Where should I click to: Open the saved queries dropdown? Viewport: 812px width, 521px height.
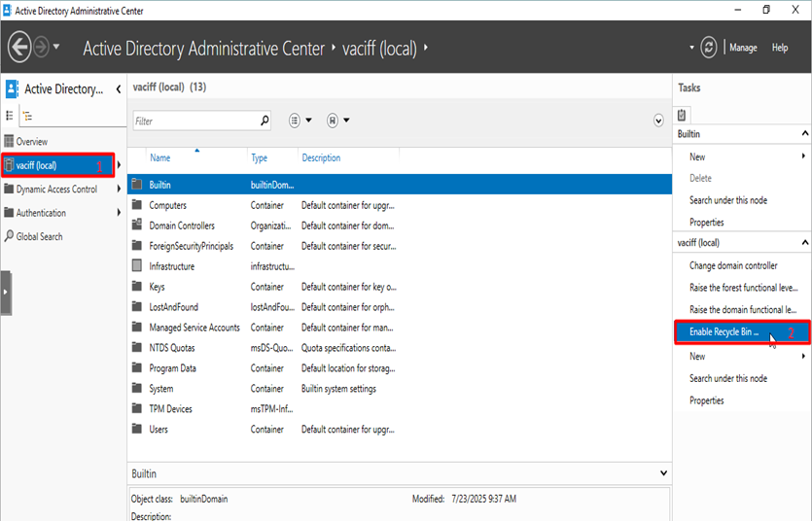337,122
